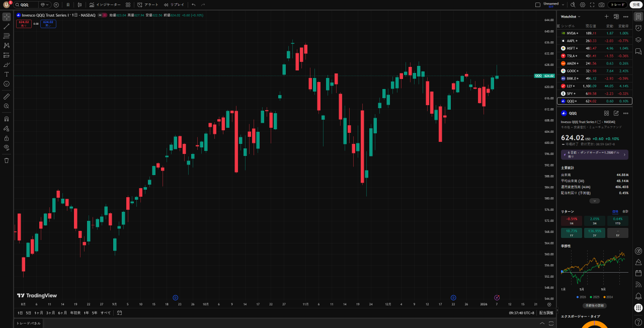Toggle fullscreen mode icon
The image size is (644, 328).
592,5
